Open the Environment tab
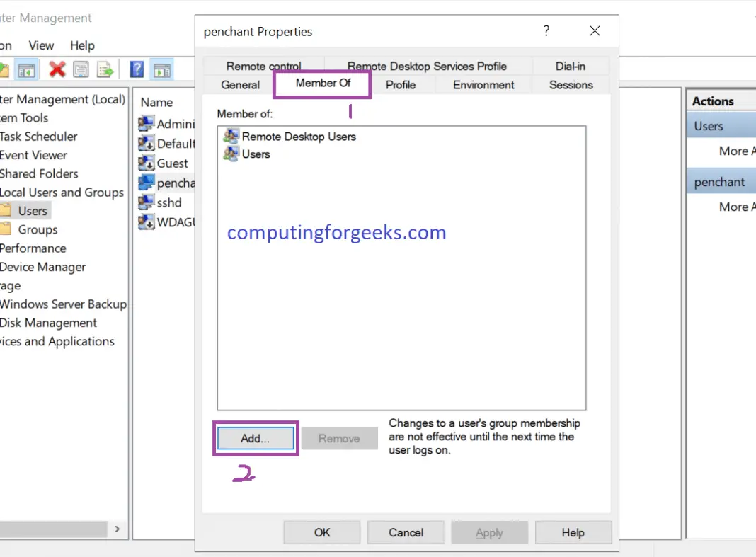 point(483,85)
